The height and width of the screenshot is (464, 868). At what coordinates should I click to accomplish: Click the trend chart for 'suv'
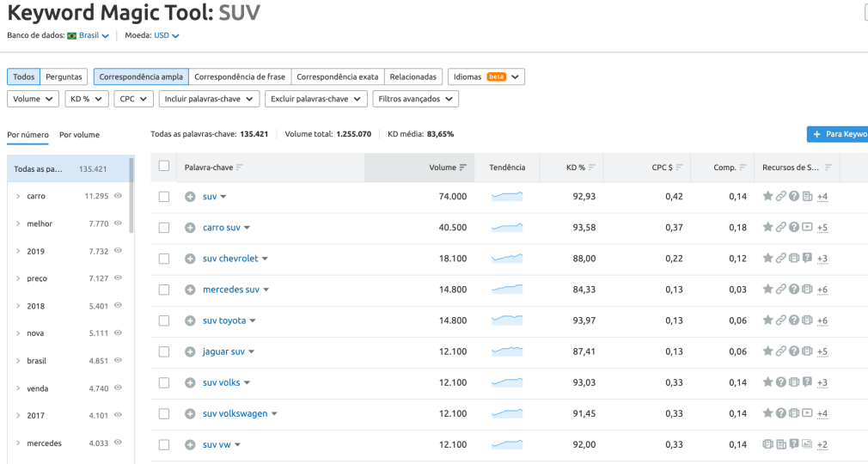(x=507, y=196)
